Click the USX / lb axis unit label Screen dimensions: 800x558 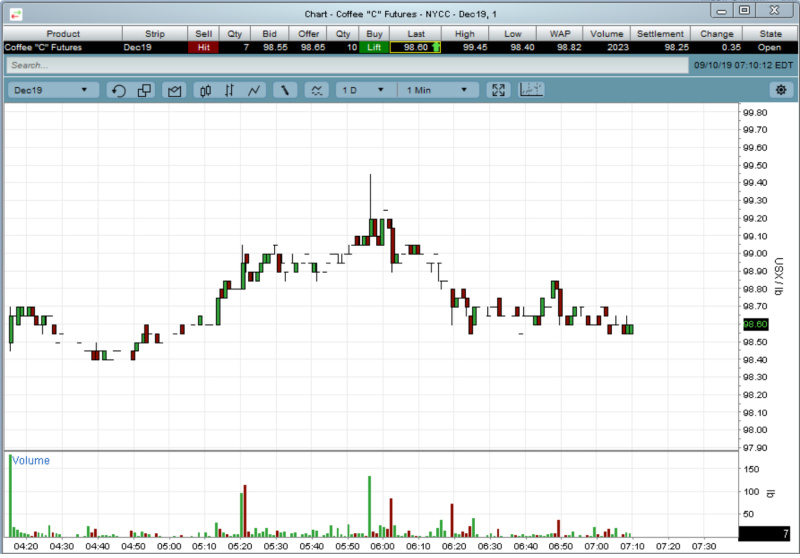tap(779, 276)
